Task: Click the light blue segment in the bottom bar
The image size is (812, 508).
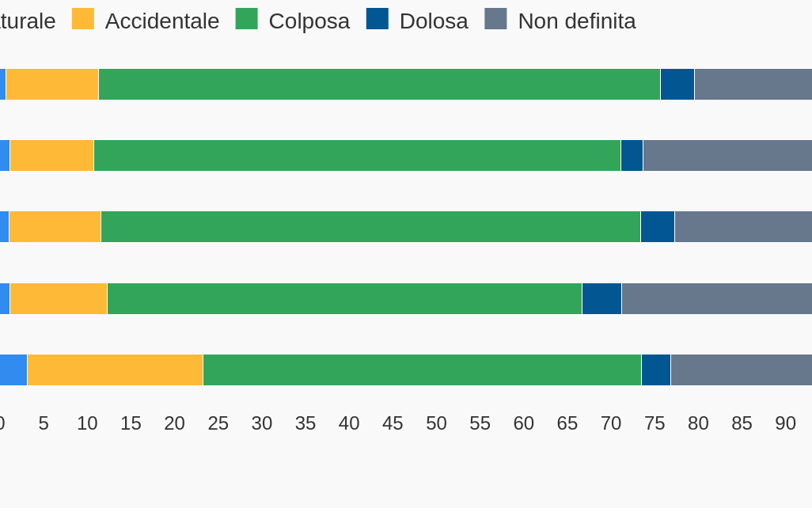Action: point(13,370)
